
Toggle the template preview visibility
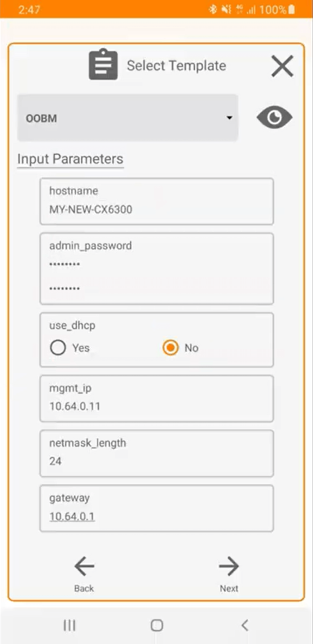click(x=274, y=117)
